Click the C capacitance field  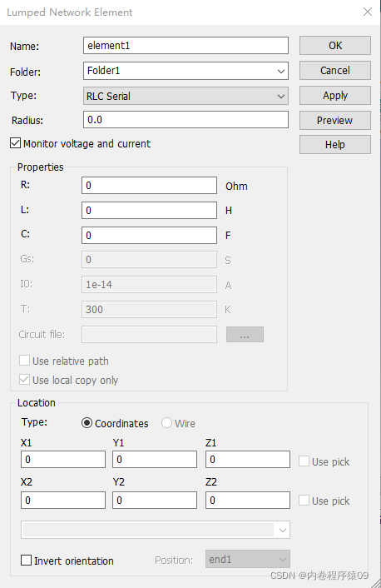click(x=149, y=235)
